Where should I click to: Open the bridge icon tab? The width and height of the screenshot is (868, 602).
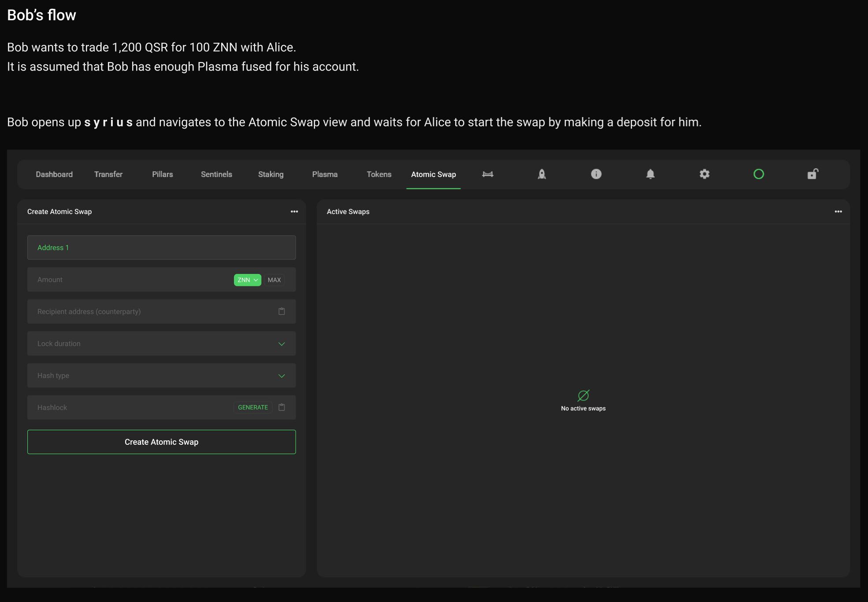coord(488,174)
